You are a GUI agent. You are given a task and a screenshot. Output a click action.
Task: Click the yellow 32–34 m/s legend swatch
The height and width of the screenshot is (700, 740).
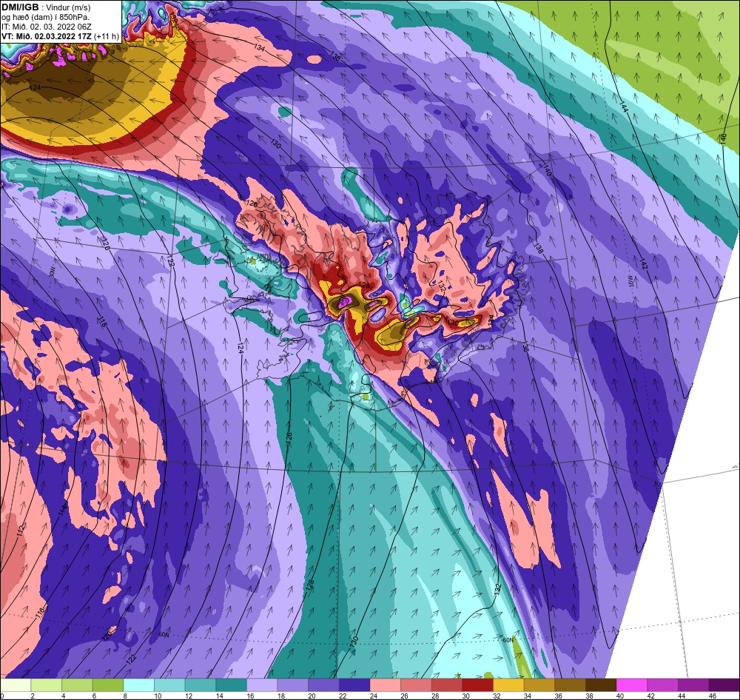508,685
